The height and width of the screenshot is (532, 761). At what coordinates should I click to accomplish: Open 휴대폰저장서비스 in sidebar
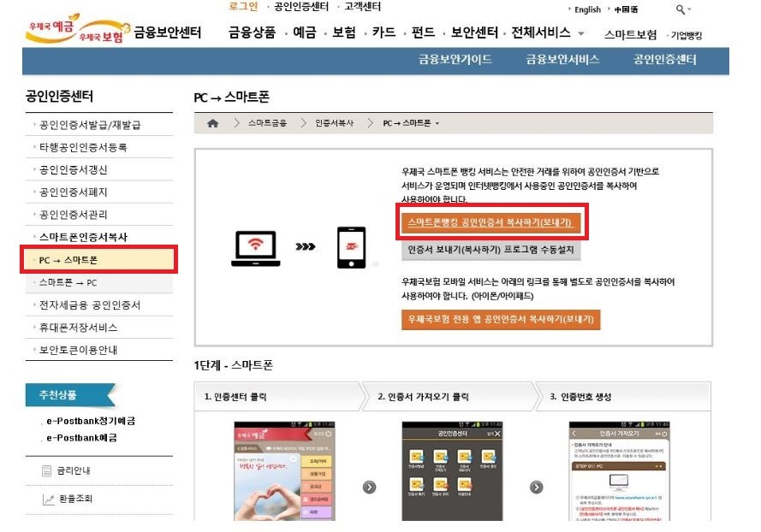click(78, 328)
